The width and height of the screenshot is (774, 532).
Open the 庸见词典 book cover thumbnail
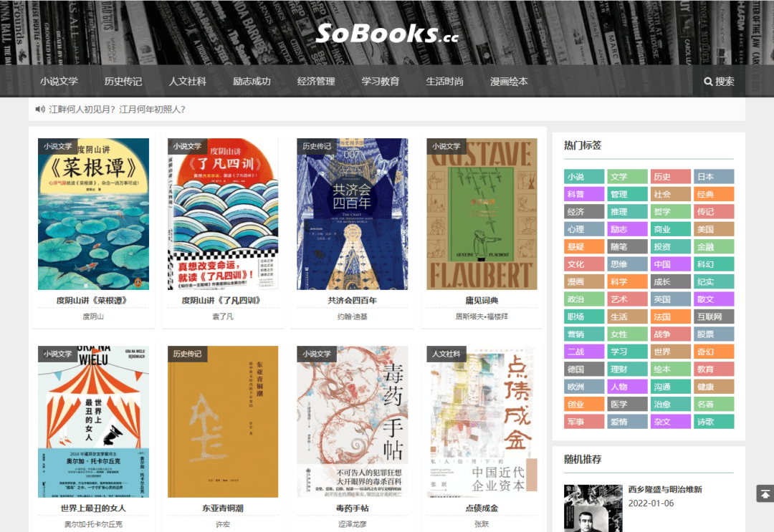tap(482, 214)
